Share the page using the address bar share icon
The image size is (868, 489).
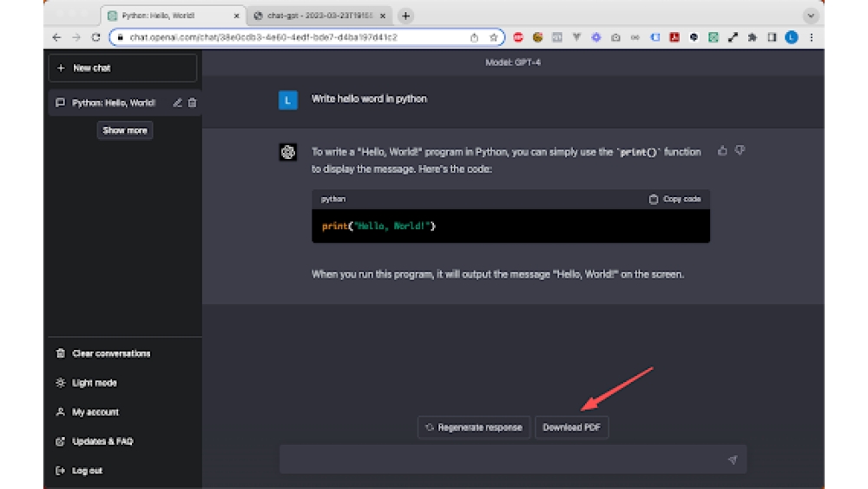pyautogui.click(x=474, y=37)
